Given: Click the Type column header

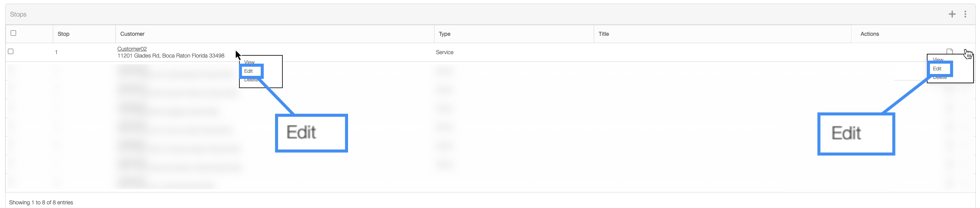Looking at the screenshot, I should 444,34.
